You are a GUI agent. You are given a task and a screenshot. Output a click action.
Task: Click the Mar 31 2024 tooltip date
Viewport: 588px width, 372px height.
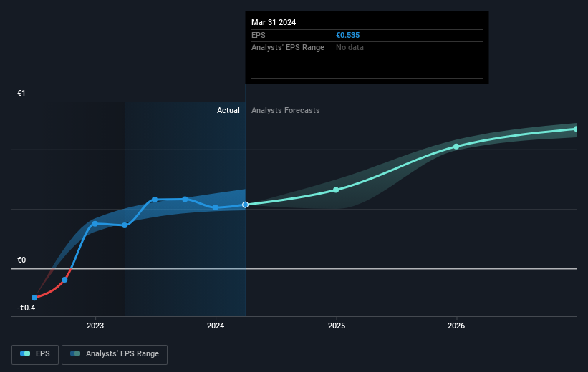point(274,22)
